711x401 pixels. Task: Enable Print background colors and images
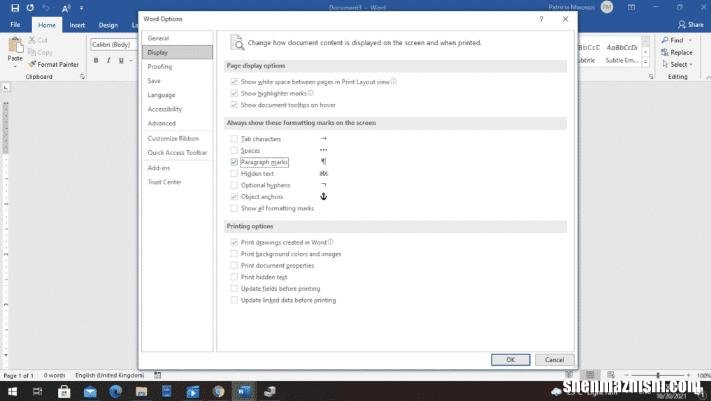(234, 254)
